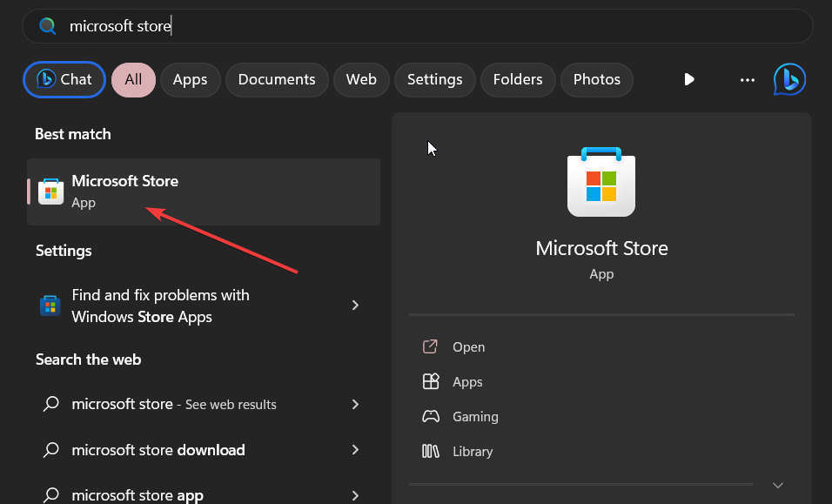Open 'Find and fix problems with Windows Store Apps'
This screenshot has width=832, height=504.
[x=204, y=306]
